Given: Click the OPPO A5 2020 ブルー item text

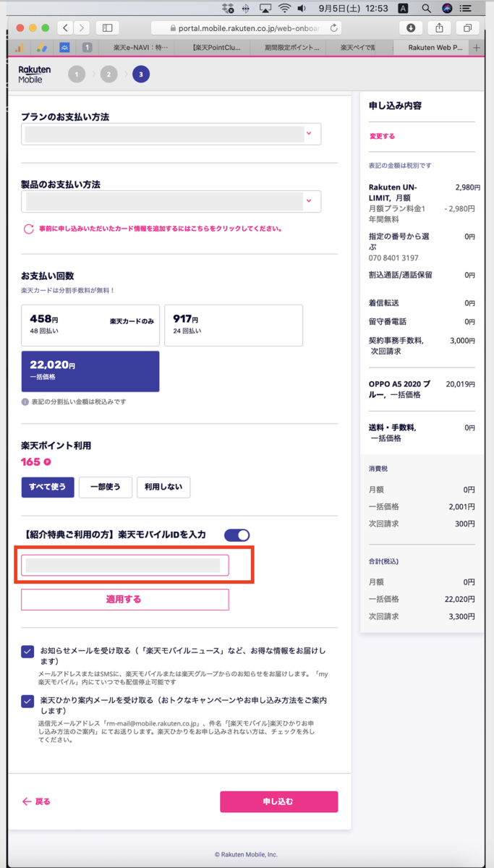Looking at the screenshot, I should tap(399, 389).
